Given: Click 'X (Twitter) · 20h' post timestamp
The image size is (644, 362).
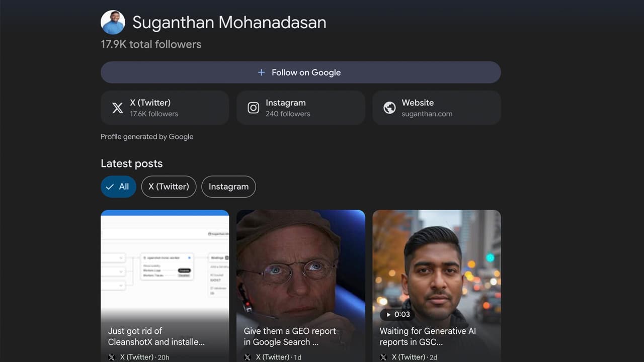Looking at the screenshot, I should 144,357.
